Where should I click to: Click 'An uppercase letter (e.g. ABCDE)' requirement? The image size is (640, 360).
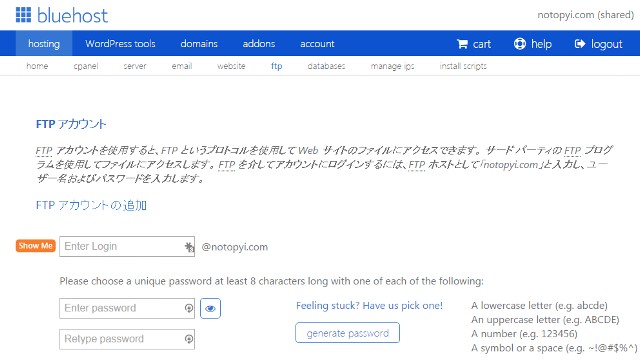545,320
